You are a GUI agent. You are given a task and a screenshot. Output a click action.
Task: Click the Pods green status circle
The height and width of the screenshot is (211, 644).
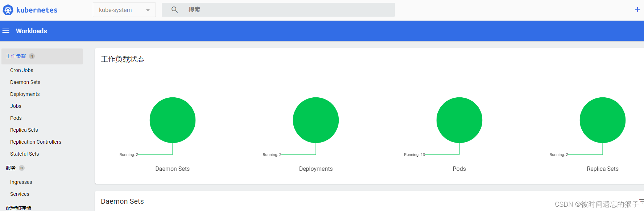(x=459, y=120)
